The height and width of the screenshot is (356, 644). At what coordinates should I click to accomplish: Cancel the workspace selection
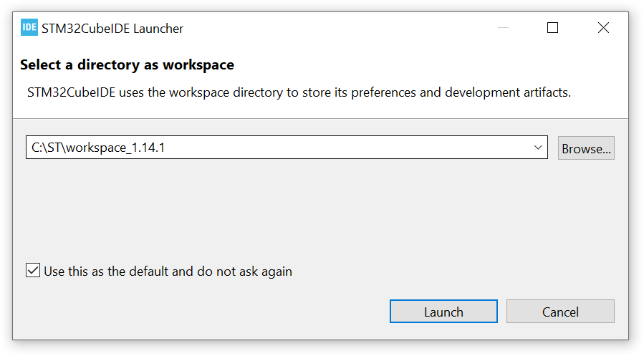click(560, 312)
